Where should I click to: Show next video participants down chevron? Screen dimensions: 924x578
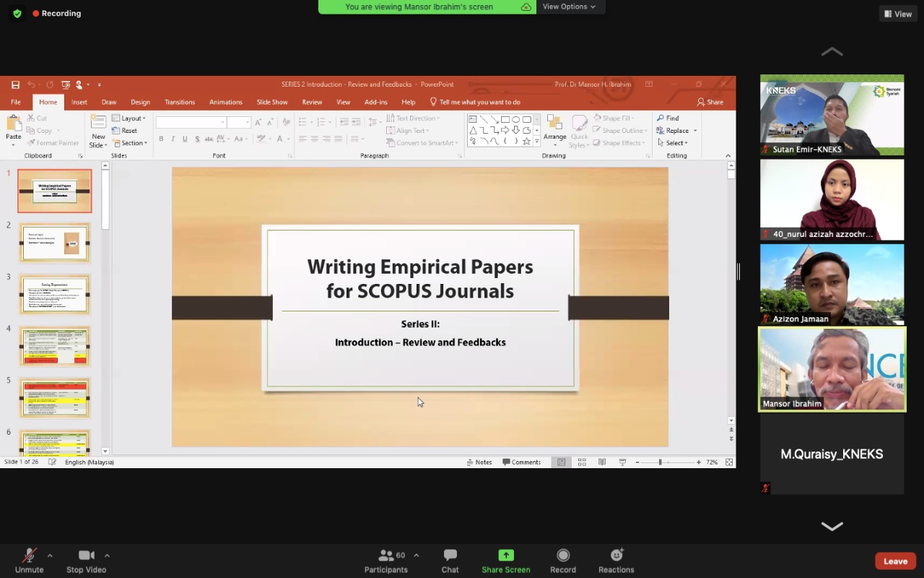(x=832, y=527)
